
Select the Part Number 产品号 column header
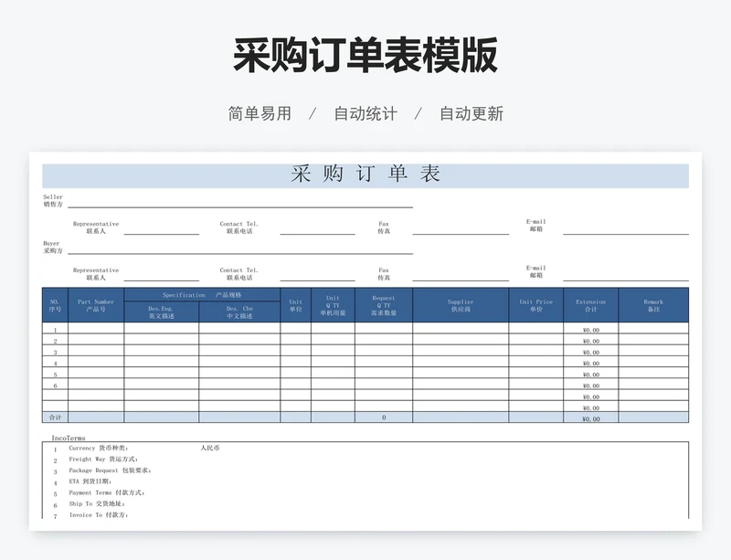(96, 305)
